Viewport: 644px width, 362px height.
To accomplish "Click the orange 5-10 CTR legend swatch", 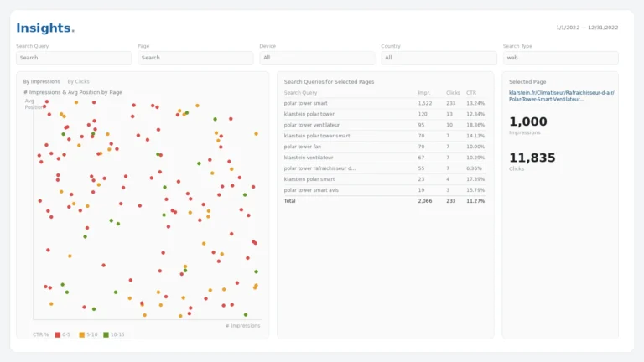I will tap(81, 335).
